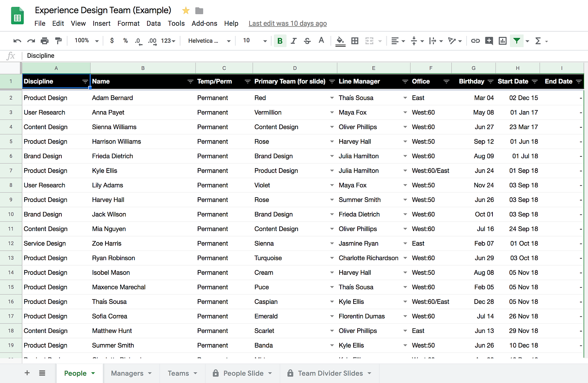Toggle the green filter icon

pyautogui.click(x=517, y=41)
